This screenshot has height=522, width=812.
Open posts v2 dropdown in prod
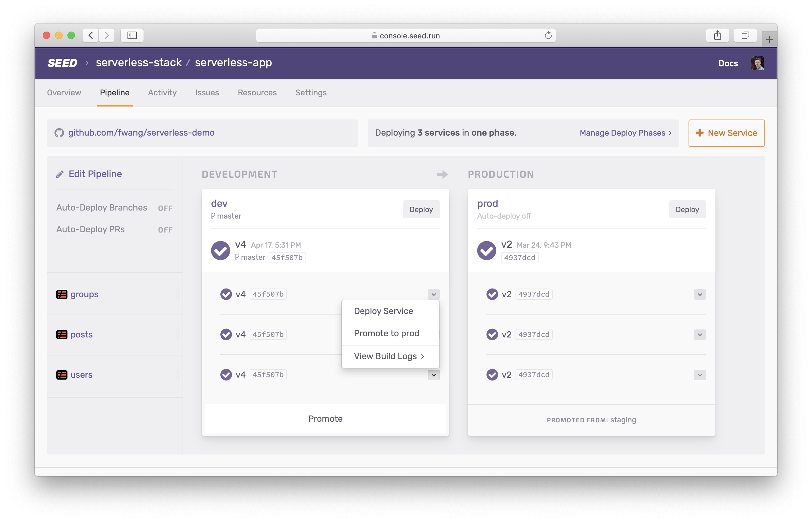tap(700, 335)
